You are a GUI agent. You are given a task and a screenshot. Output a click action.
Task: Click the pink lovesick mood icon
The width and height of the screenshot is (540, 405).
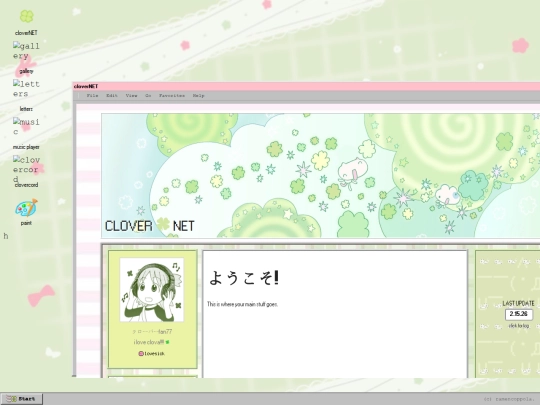[141, 354]
